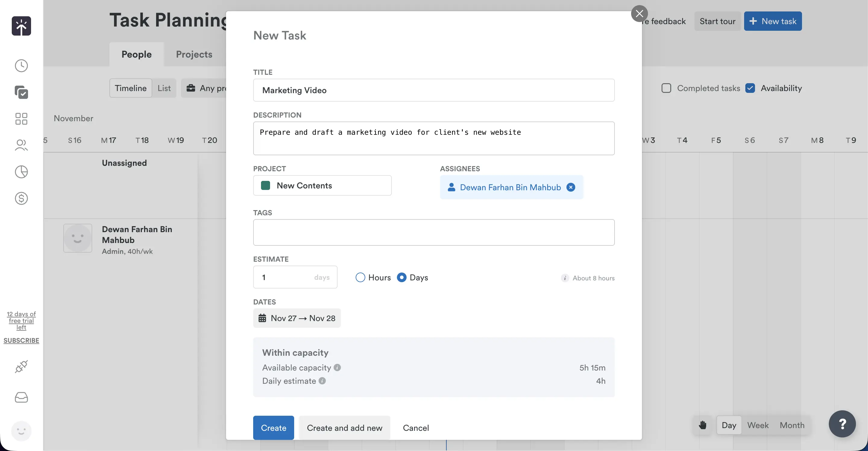Open the New Contents project dropdown
The height and width of the screenshot is (451, 868).
(x=322, y=185)
